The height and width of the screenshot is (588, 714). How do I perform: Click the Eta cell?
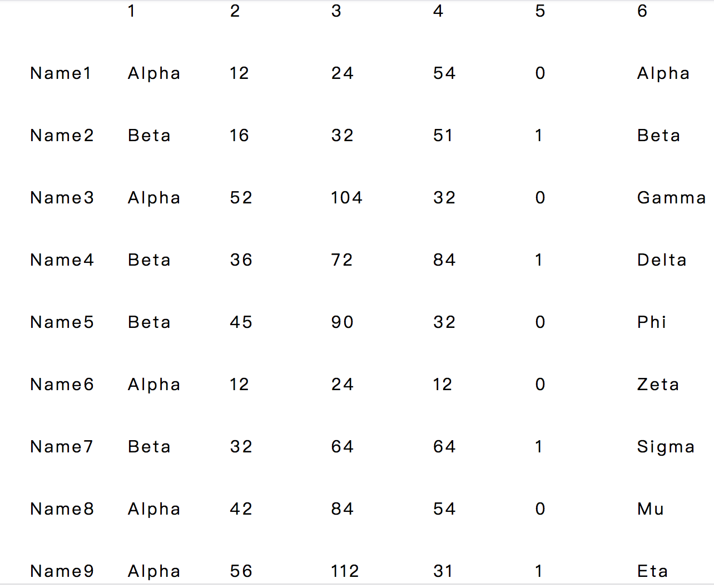coord(652,571)
